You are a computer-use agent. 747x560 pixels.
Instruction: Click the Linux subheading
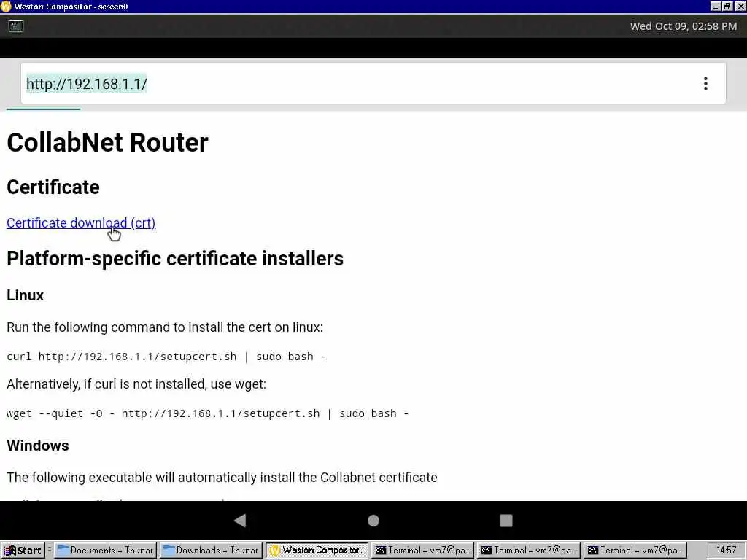[26, 295]
